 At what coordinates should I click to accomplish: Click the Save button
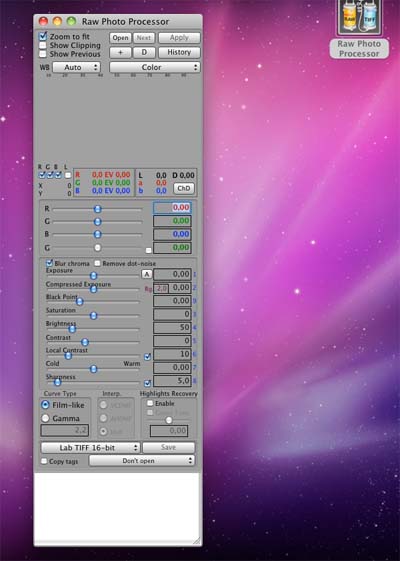coord(169,448)
